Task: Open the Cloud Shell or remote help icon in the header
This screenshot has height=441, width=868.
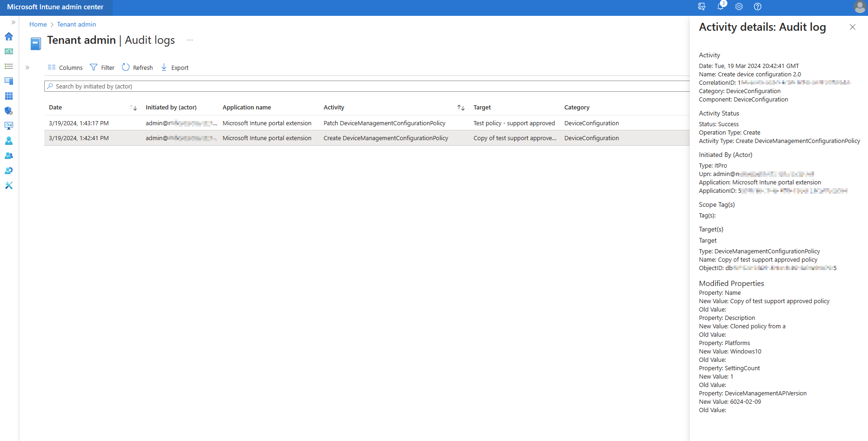Action: pos(702,7)
